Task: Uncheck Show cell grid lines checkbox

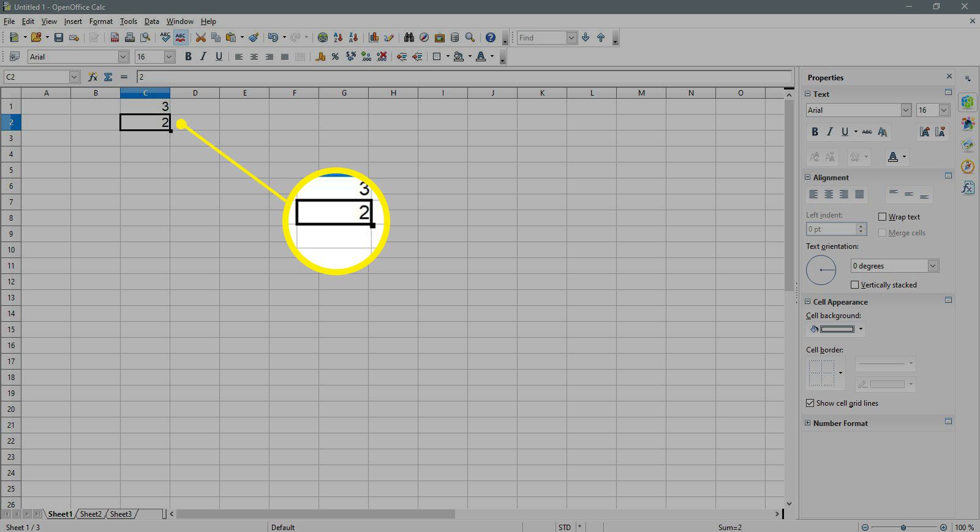Action: point(810,403)
